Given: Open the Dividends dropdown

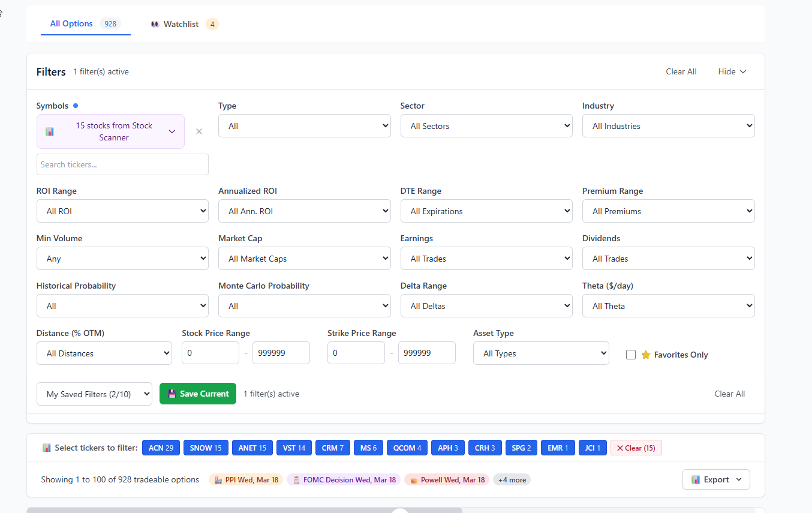Looking at the screenshot, I should click(669, 259).
